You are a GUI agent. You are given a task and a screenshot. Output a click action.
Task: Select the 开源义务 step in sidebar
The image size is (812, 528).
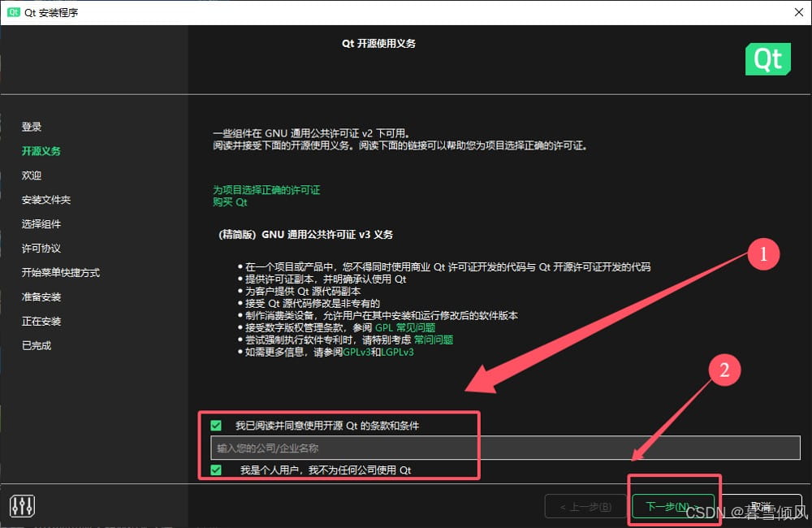pyautogui.click(x=41, y=151)
